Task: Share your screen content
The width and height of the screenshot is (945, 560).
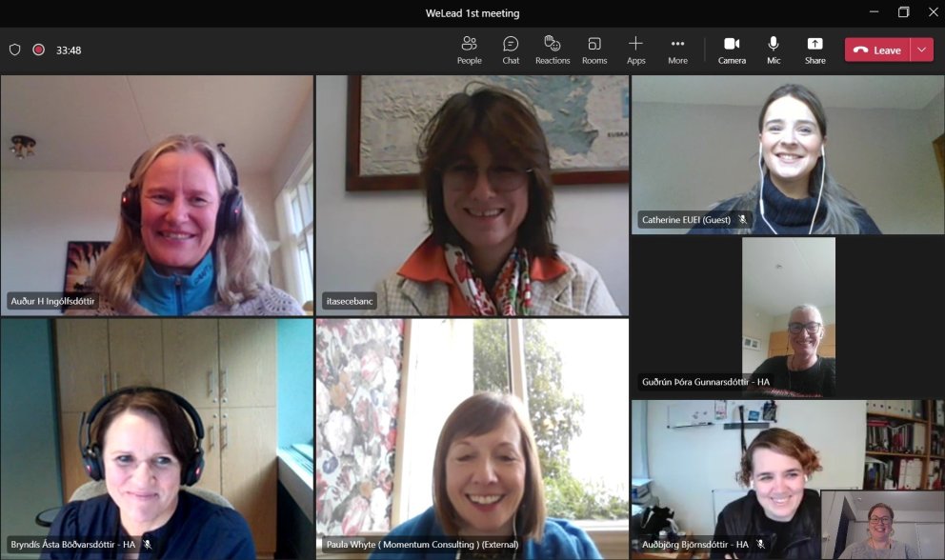Action: coord(814,50)
